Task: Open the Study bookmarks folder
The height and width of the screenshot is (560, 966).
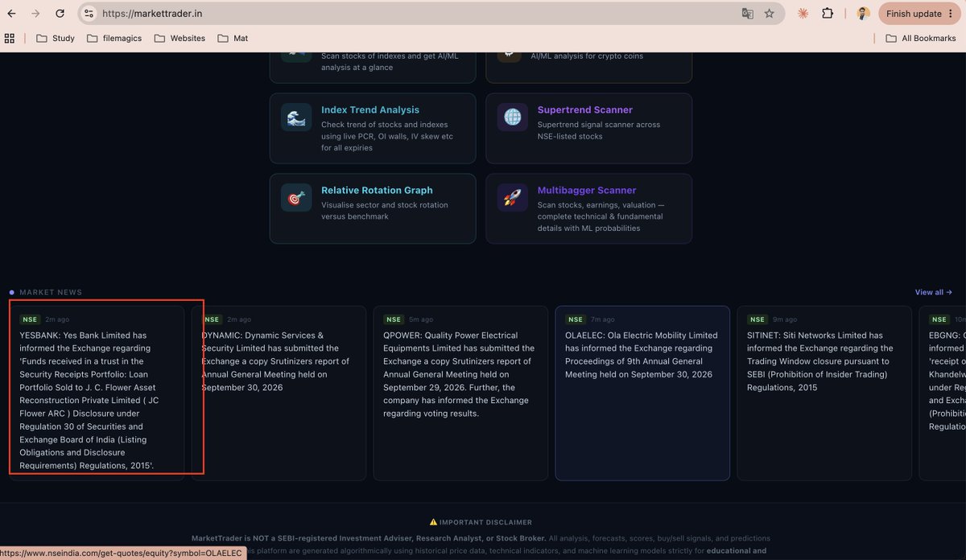Action: click(x=56, y=38)
